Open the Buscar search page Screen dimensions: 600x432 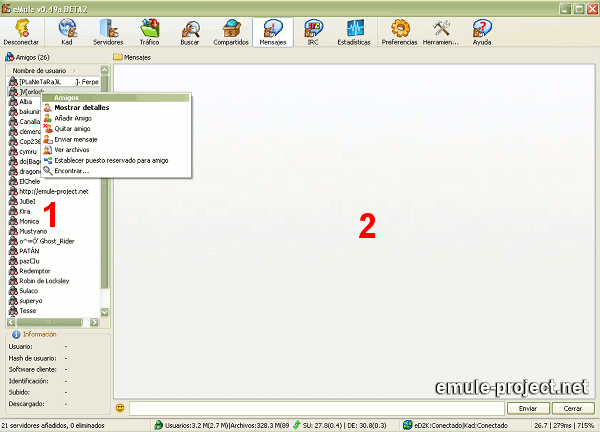tap(191, 32)
